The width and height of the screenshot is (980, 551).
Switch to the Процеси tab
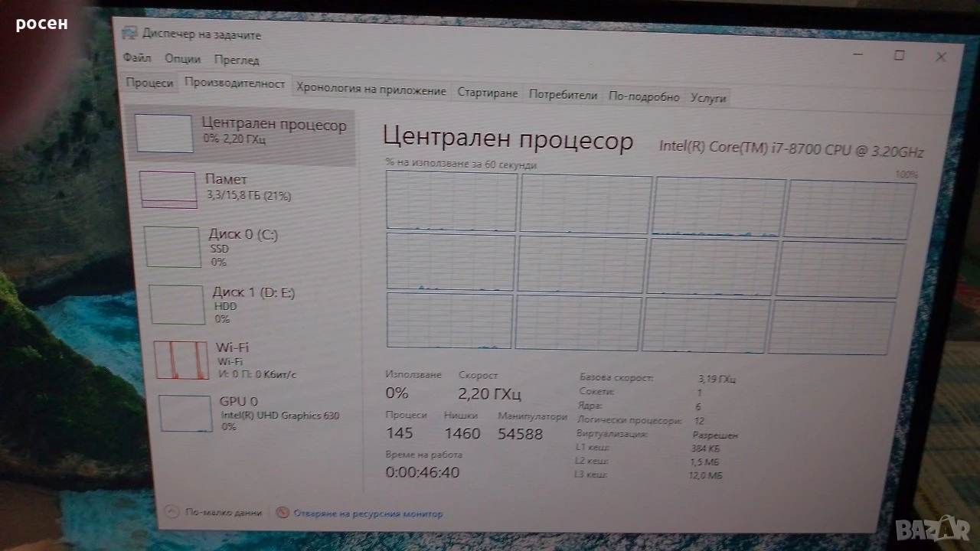(149, 83)
